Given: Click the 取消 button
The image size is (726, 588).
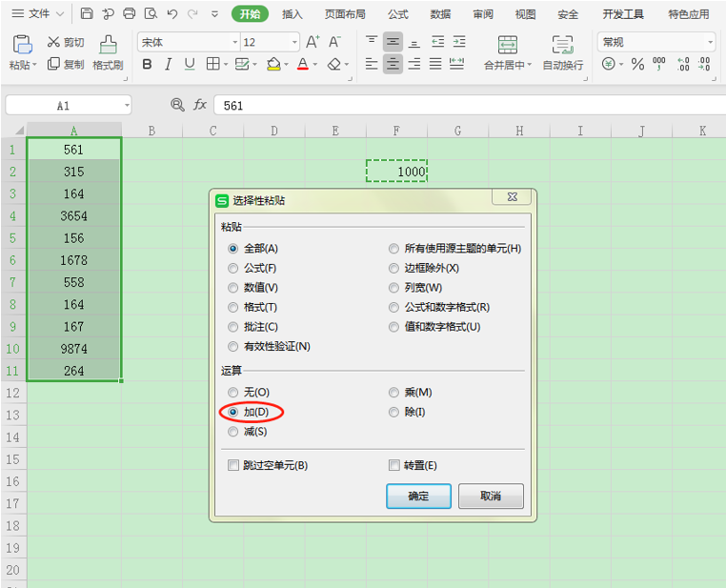Looking at the screenshot, I should coord(491,497).
